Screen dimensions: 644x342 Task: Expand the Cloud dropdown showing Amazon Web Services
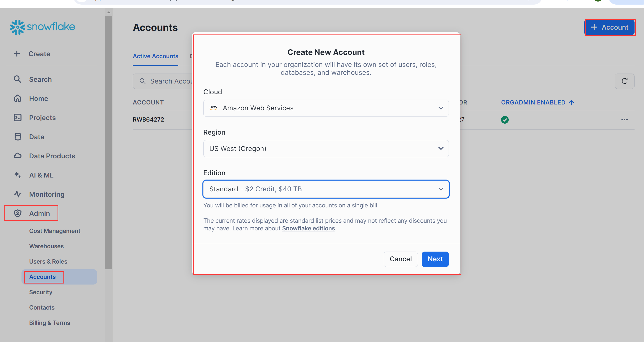click(x=326, y=108)
